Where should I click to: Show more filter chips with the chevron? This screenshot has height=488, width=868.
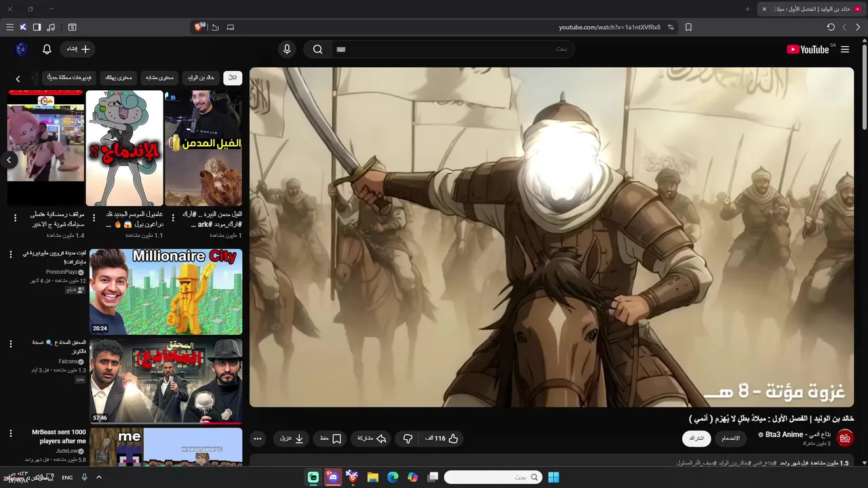click(x=18, y=79)
